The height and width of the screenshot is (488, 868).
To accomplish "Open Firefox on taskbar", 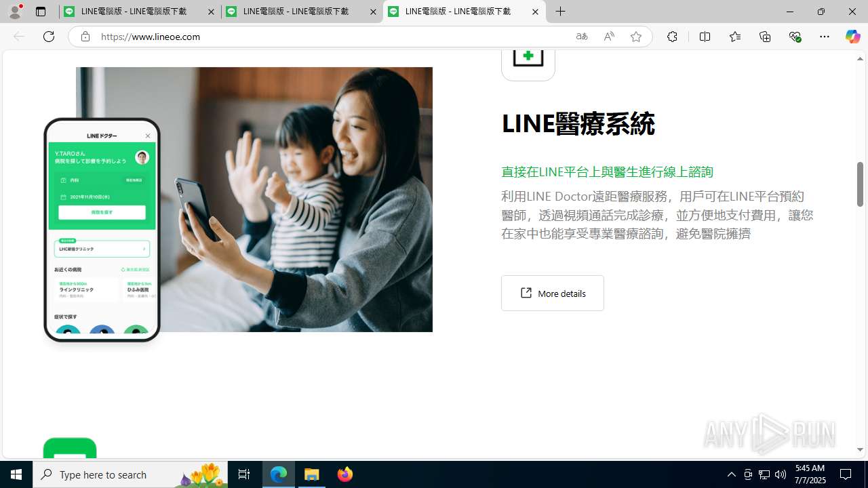I will pyautogui.click(x=344, y=474).
